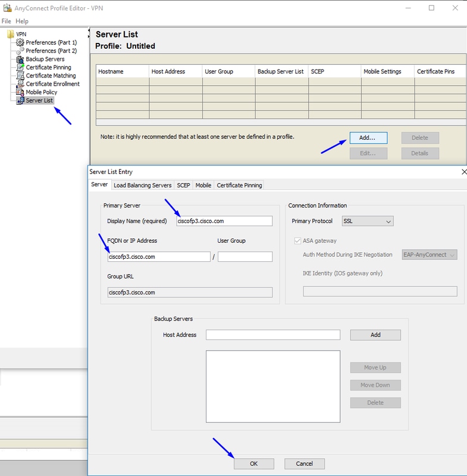
Task: Click the backup servers list box
Action: point(273,386)
